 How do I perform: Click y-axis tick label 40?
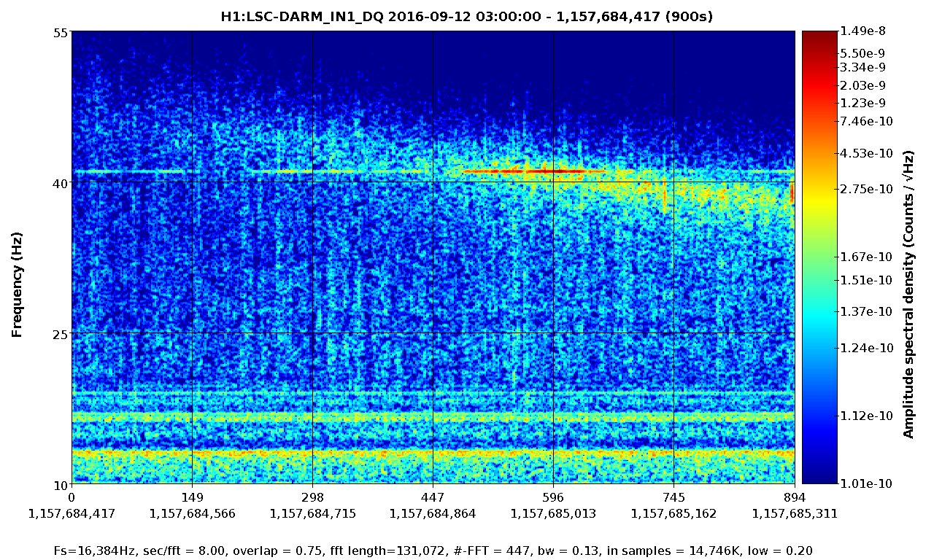point(60,183)
